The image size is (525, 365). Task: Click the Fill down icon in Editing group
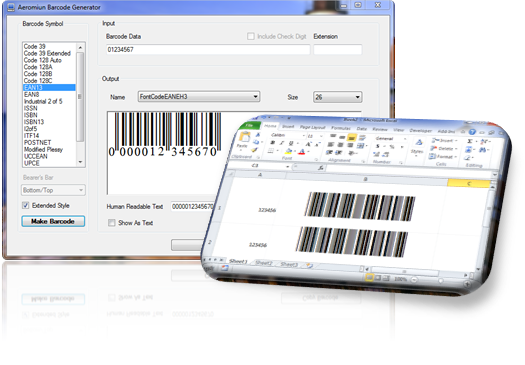(x=469, y=149)
